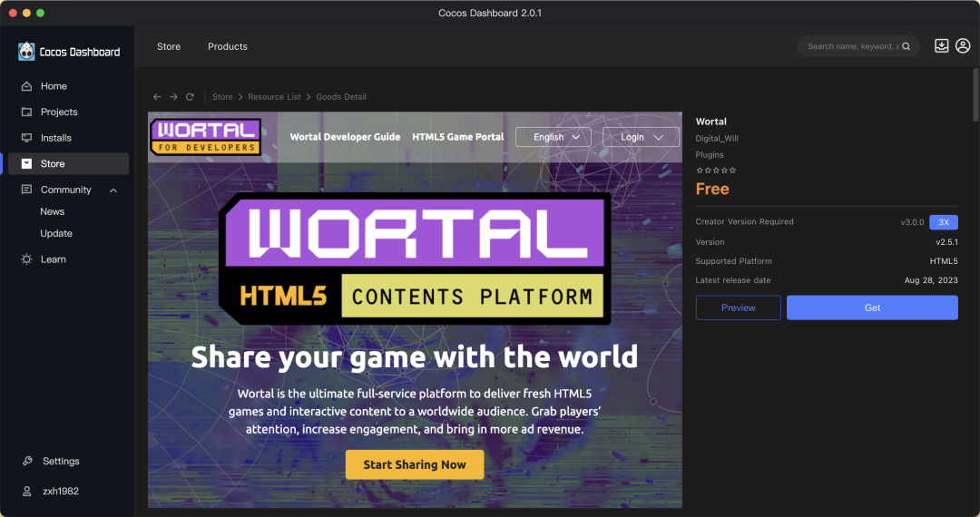Reload the store page
Image resolution: width=980 pixels, height=517 pixels.
coord(190,97)
